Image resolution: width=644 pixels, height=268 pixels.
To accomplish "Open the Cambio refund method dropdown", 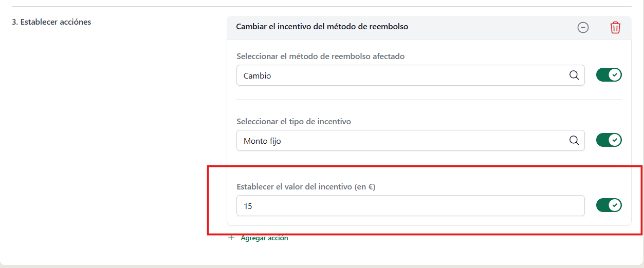I will coord(411,75).
